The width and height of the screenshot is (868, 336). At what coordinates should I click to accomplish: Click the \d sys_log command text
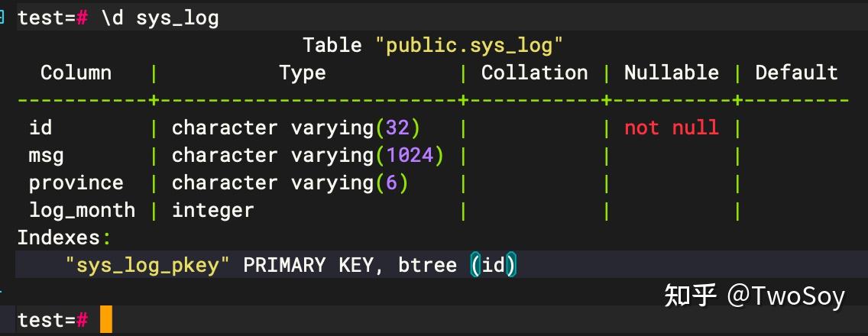[160, 18]
